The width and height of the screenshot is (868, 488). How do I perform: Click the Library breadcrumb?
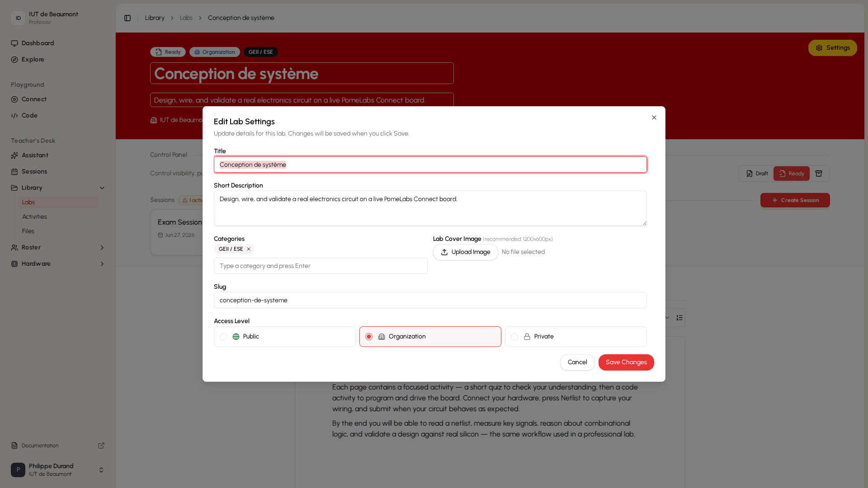[155, 18]
